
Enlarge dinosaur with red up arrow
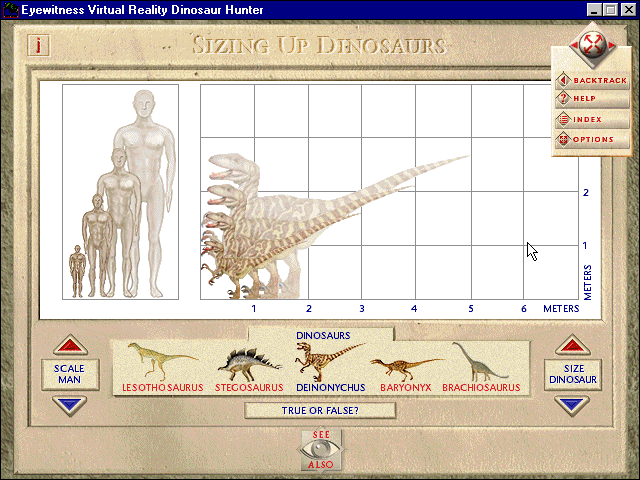pos(573,345)
